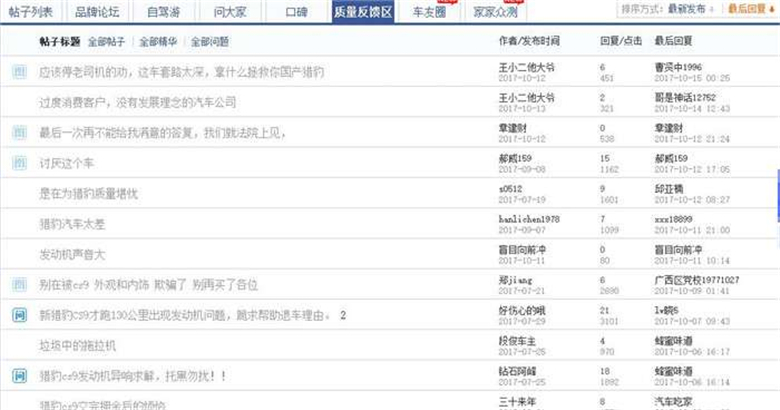Open last replier 汽车吃家
The image size is (780, 410).
[674, 402]
